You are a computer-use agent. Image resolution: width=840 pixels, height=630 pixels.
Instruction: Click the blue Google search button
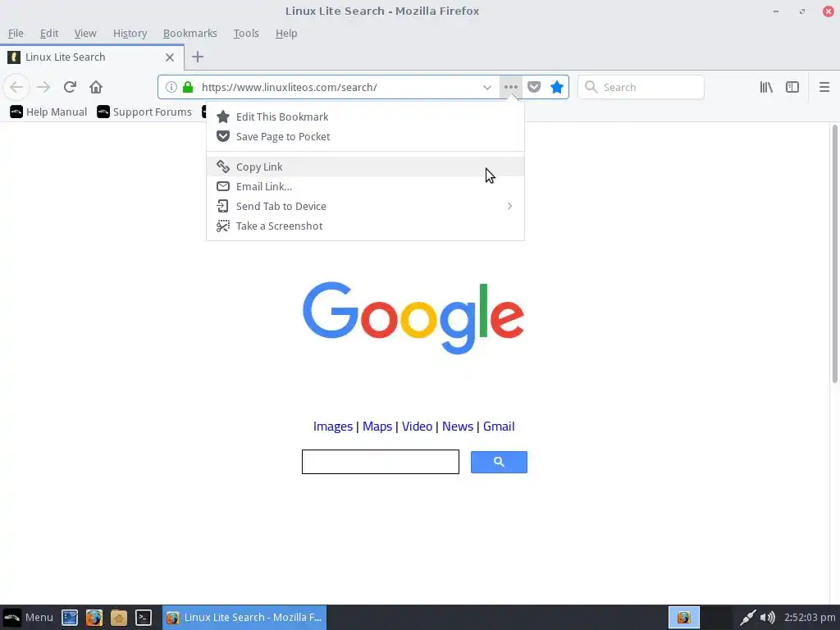tap(499, 462)
